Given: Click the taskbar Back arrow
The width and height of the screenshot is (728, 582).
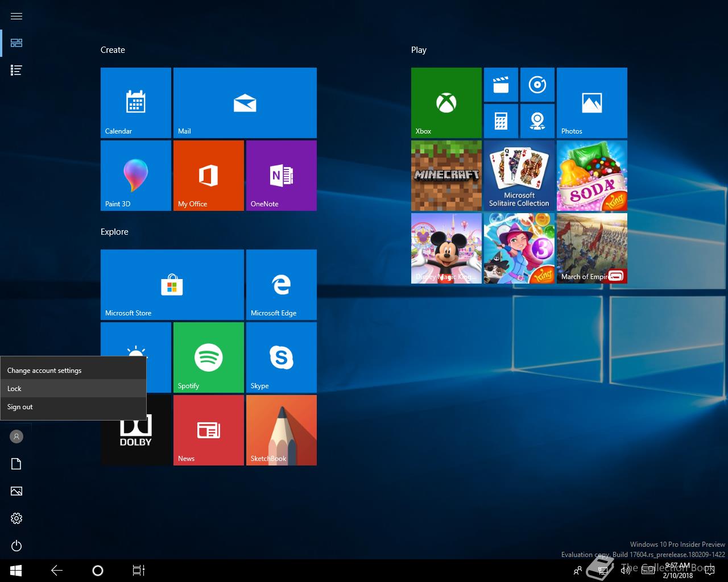Looking at the screenshot, I should click(57, 571).
